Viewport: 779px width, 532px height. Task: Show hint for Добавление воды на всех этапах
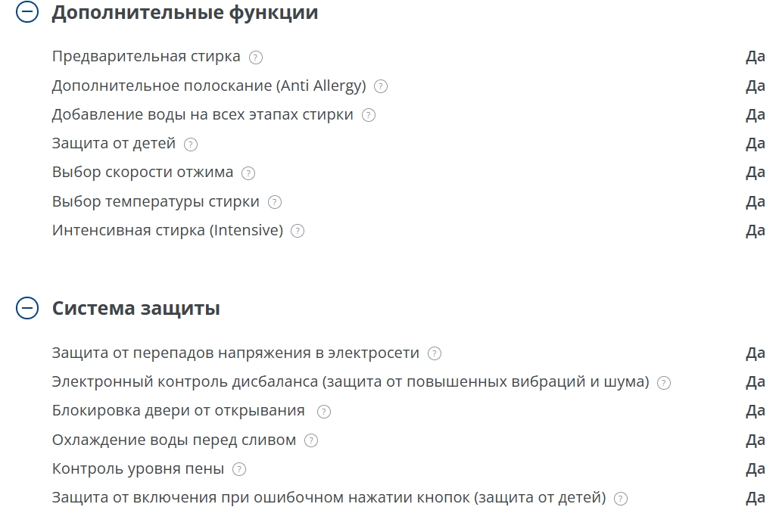pos(369,115)
